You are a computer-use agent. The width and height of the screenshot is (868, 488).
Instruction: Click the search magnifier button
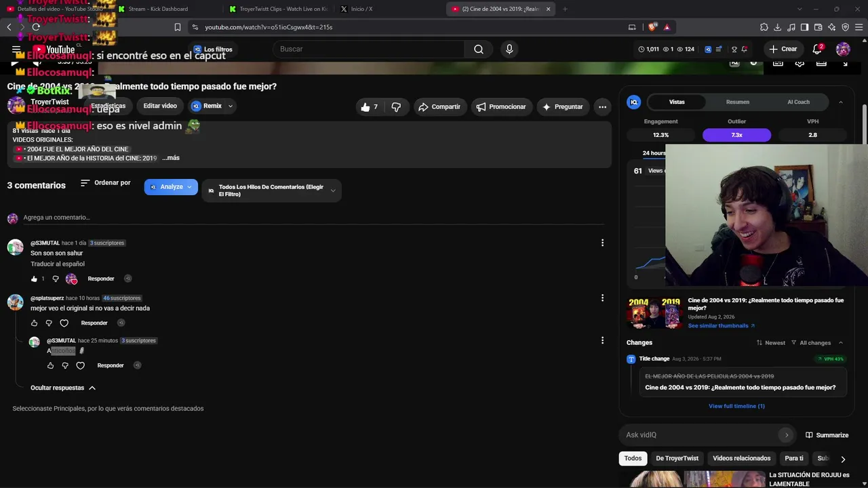coord(479,49)
